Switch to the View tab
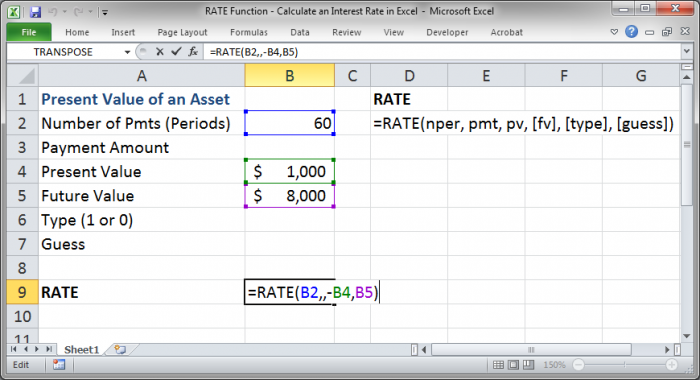Viewport: 700px width, 380px height. [x=393, y=32]
